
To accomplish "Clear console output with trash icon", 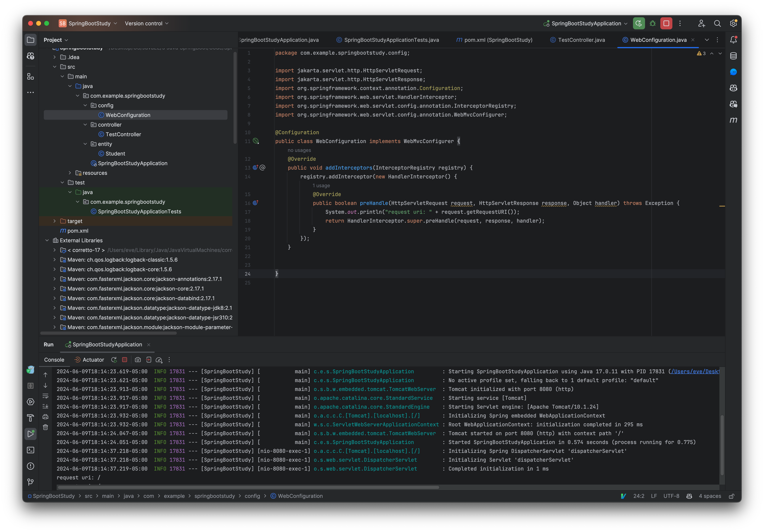I will (x=46, y=427).
